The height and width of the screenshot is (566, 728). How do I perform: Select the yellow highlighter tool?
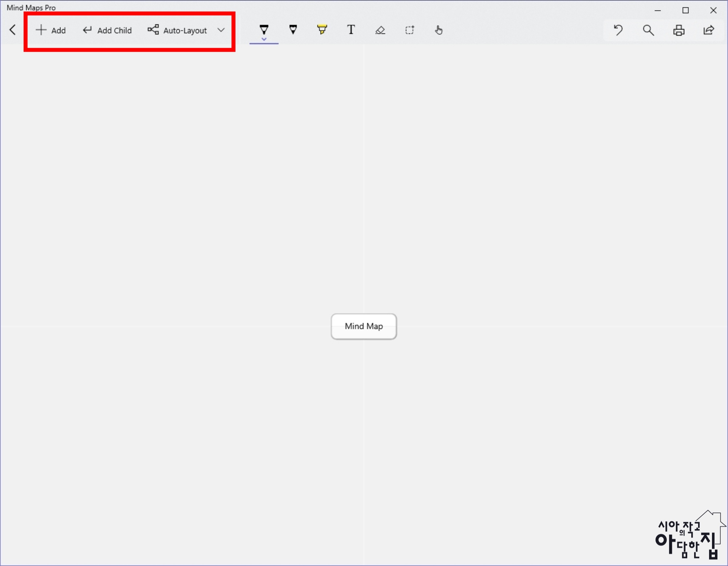pos(322,30)
